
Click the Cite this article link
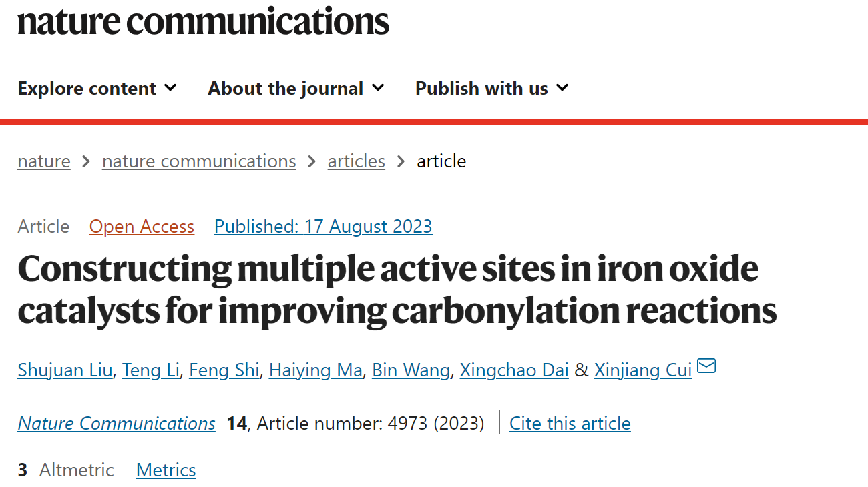click(x=570, y=424)
